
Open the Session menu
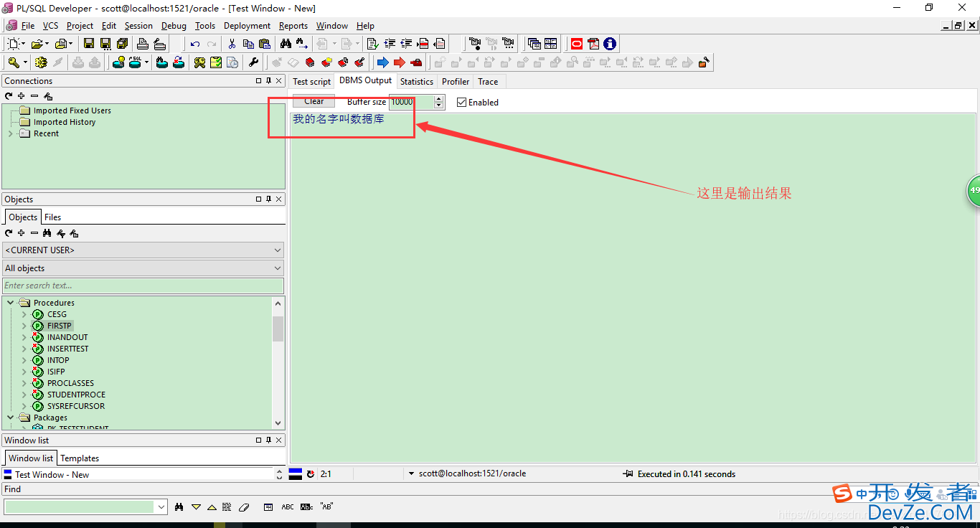pos(138,26)
